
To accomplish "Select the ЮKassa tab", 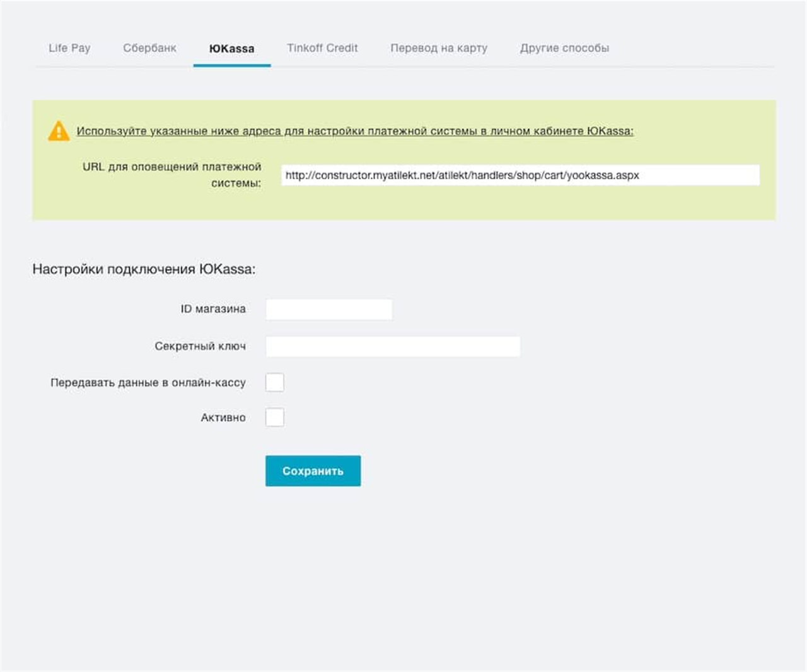I will point(232,49).
